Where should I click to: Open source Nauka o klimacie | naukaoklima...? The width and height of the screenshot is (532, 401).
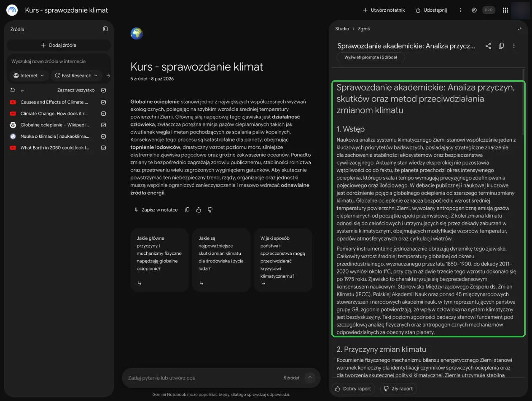[x=55, y=136]
